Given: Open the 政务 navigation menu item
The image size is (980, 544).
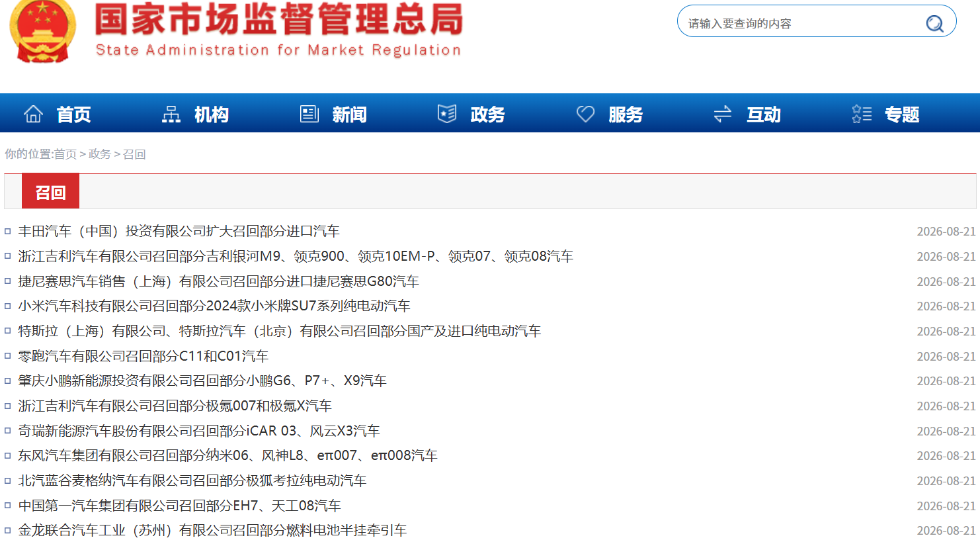Looking at the screenshot, I should click(487, 114).
